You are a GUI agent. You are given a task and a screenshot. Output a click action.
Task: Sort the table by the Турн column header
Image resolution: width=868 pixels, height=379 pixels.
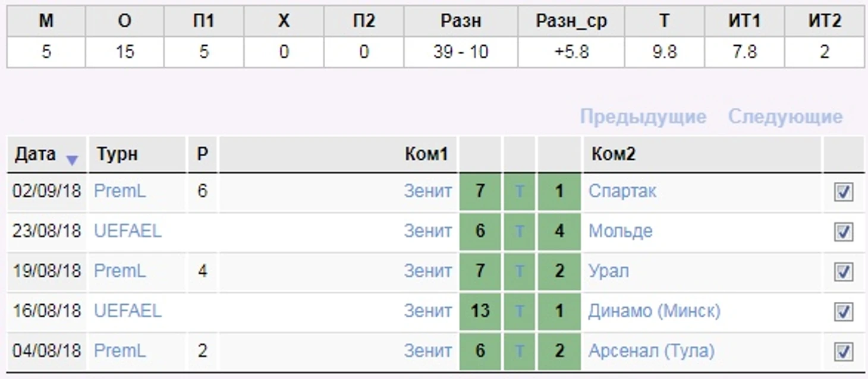(117, 154)
